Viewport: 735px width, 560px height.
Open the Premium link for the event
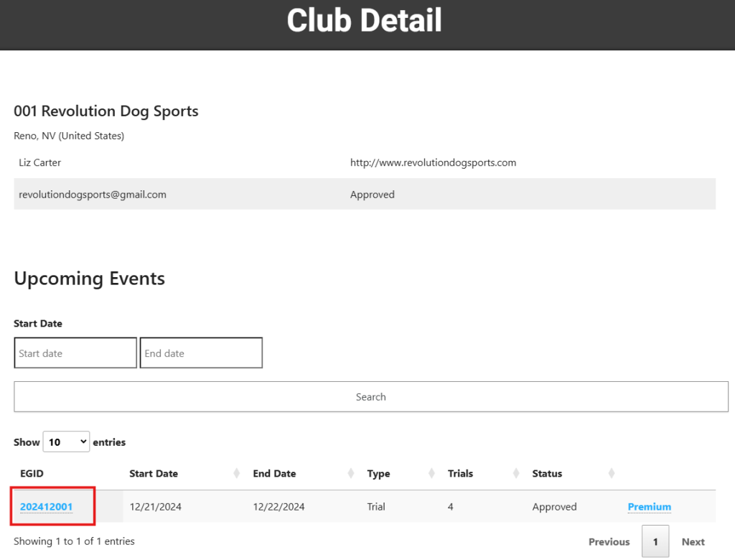click(x=649, y=507)
